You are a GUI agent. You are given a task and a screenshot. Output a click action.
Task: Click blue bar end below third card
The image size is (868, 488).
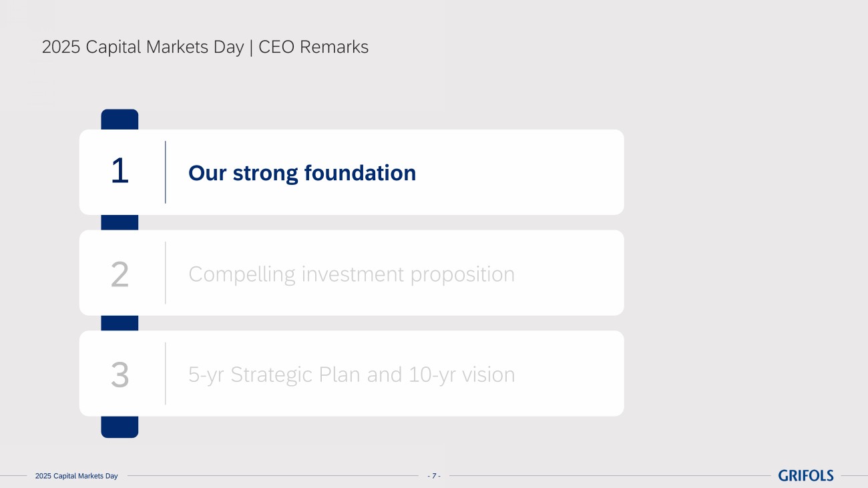[x=120, y=427]
